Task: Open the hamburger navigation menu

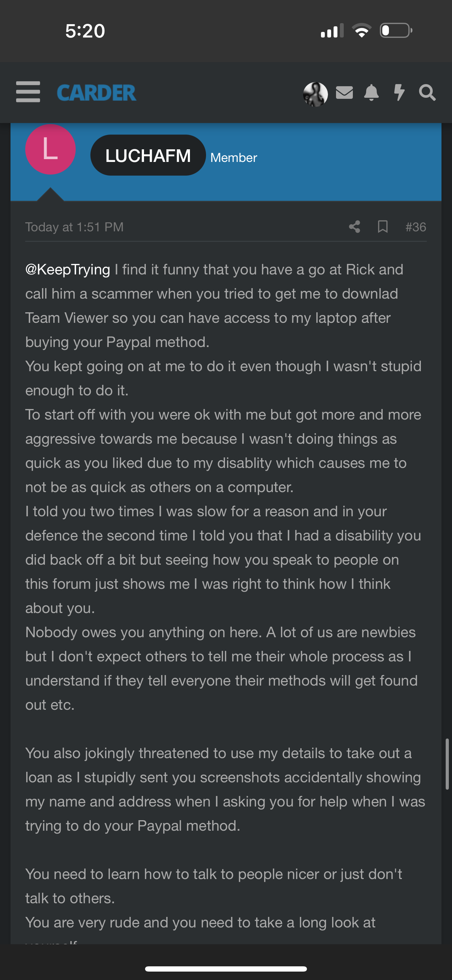Action: pos(28,92)
